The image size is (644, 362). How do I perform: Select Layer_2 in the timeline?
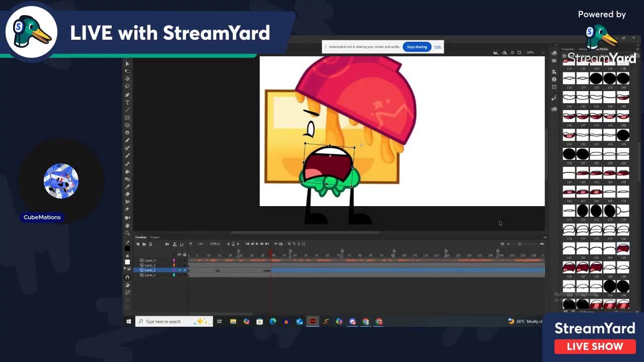click(x=150, y=270)
